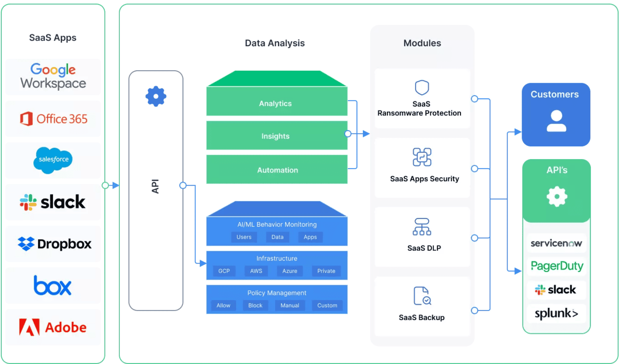Select the AWS infrastructure chip
621x364 pixels.
(x=256, y=271)
